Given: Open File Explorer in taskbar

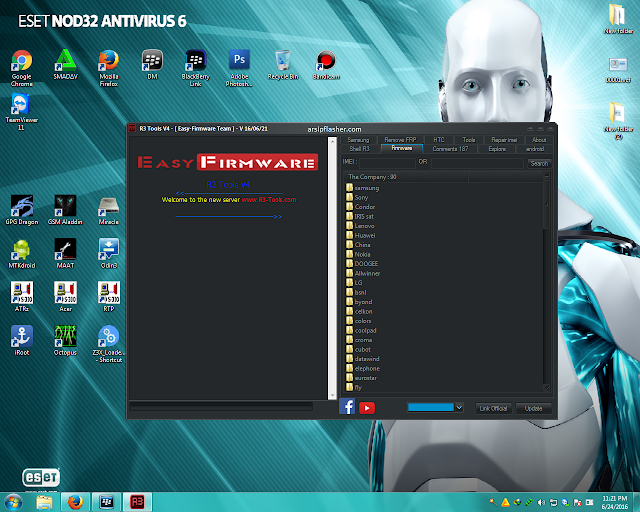Looking at the screenshot, I should 44,502.
